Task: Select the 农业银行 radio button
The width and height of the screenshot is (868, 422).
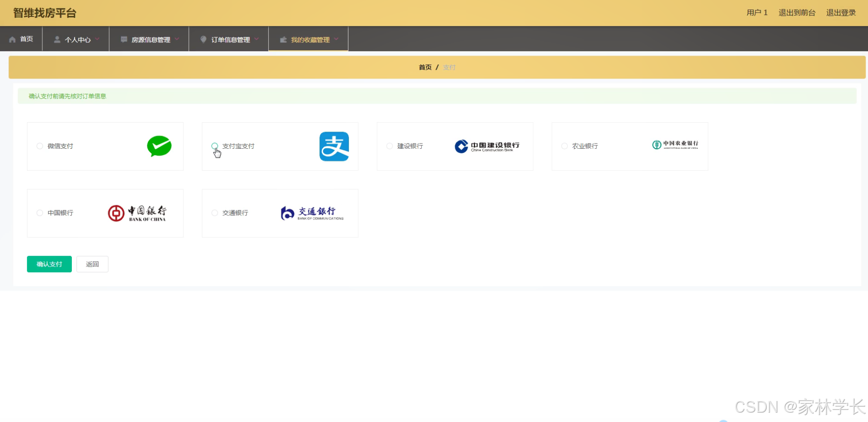Action: 564,146
